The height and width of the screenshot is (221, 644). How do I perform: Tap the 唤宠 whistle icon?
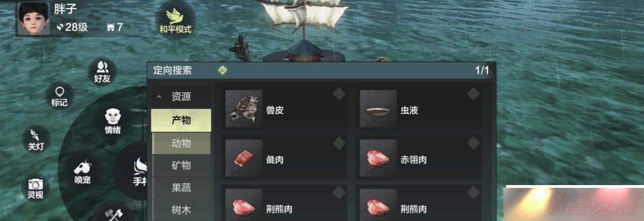[83, 173]
